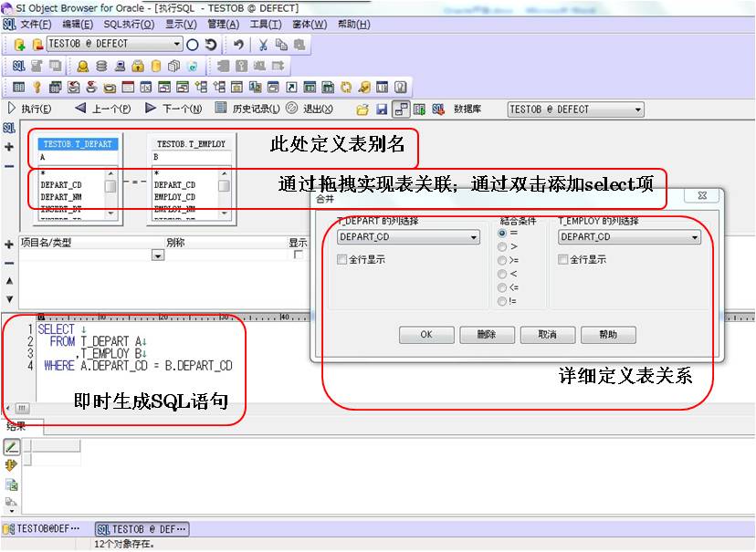Click 取消 to cancel the merge dialog
Screen dimensions: 756x552
click(547, 334)
